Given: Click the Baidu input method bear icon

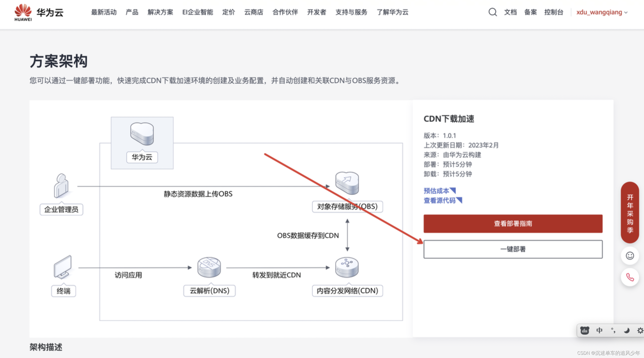Looking at the screenshot, I should click(x=585, y=330).
